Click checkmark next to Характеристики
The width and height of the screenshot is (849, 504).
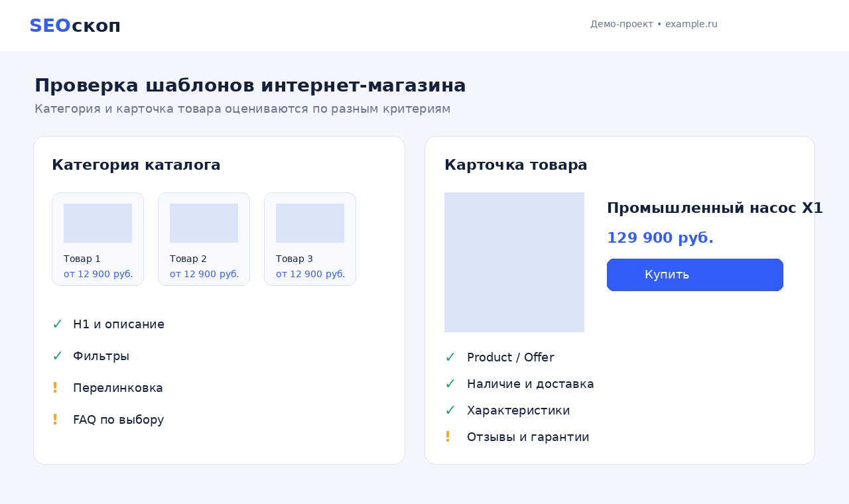pos(450,410)
